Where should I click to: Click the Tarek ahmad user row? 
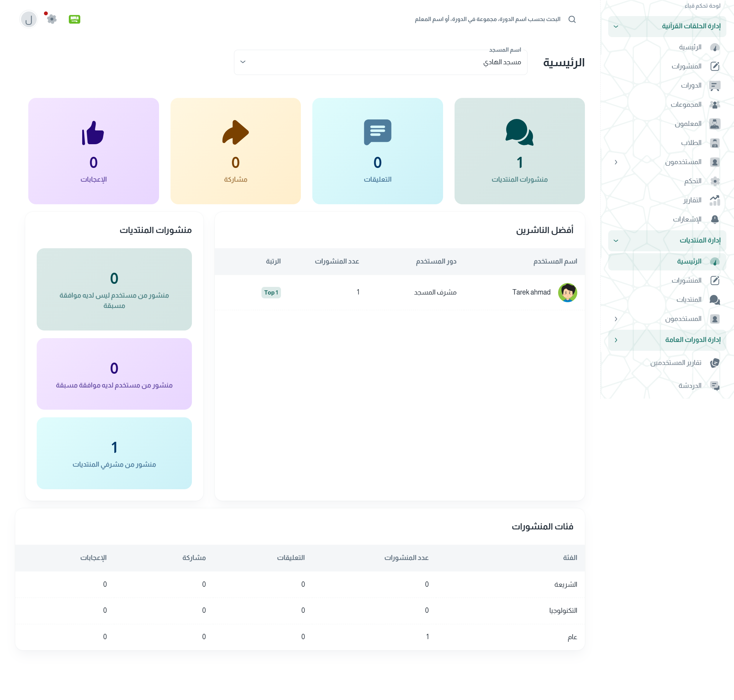click(531, 292)
